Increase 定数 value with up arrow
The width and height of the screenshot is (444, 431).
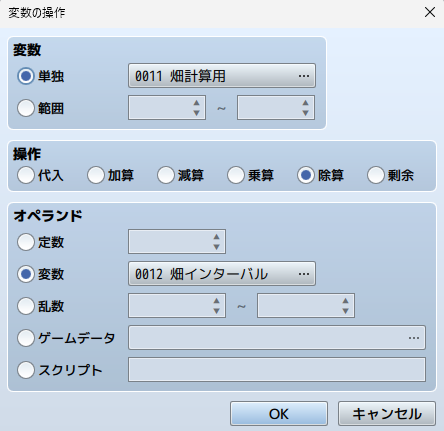pos(216,237)
